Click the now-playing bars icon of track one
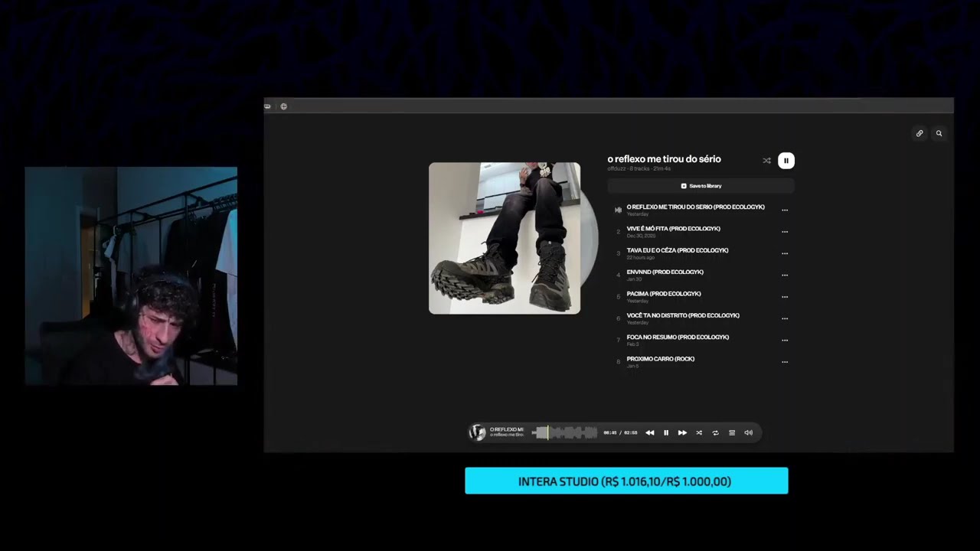The width and height of the screenshot is (980, 551). [618, 210]
